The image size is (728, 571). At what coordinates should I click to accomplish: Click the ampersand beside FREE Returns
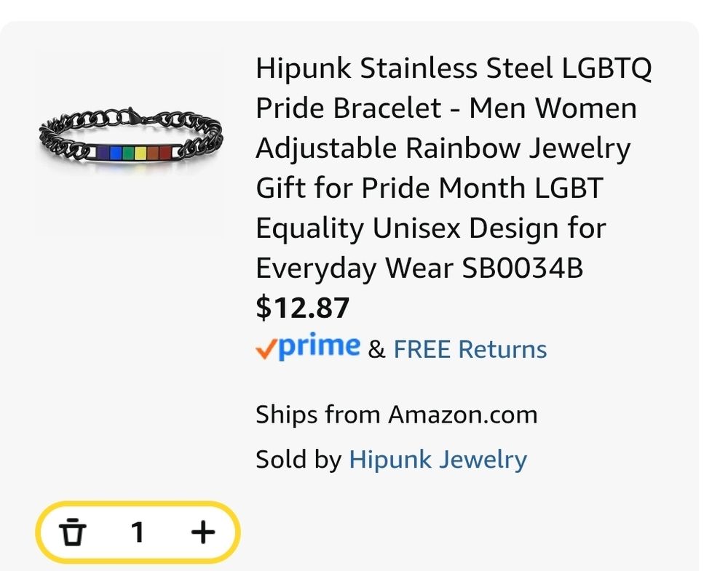(376, 349)
